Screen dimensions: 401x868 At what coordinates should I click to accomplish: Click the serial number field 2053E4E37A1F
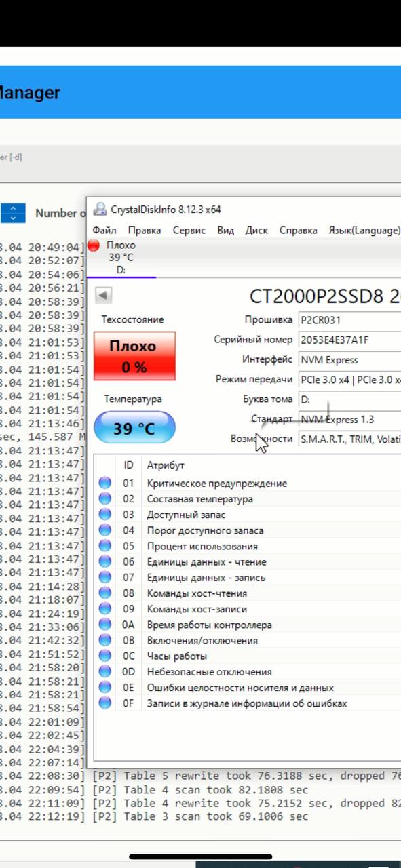pos(349,340)
